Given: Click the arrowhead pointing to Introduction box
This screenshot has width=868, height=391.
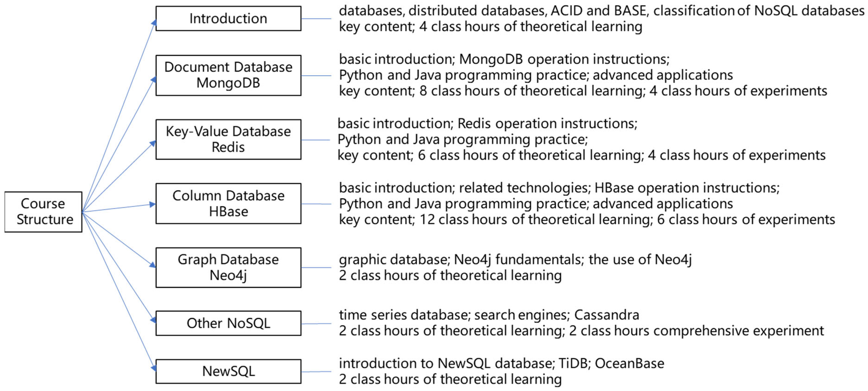Looking at the screenshot, I should pyautogui.click(x=154, y=22).
